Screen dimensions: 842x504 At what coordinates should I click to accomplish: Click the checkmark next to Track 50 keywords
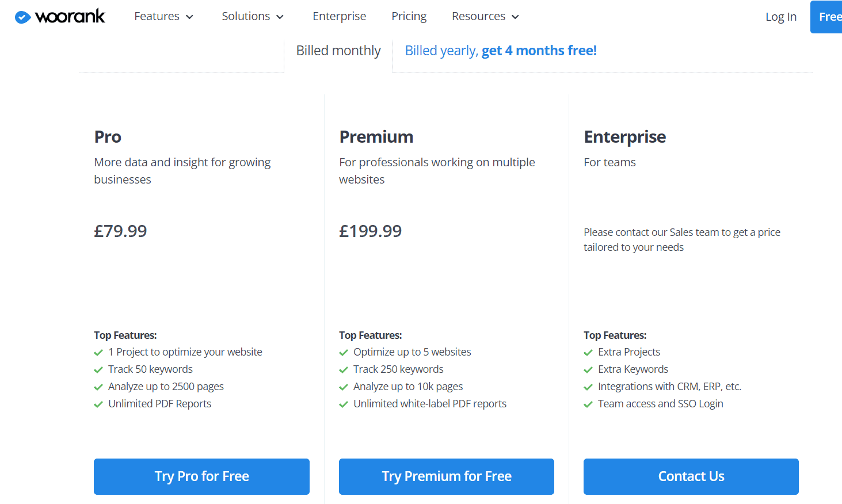click(x=98, y=370)
